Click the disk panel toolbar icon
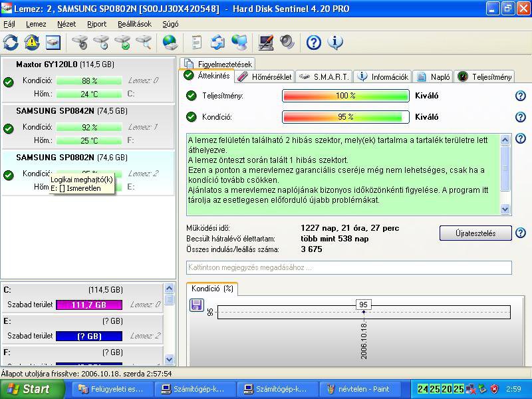This screenshot has height=399, width=532. pyautogui.click(x=53, y=43)
